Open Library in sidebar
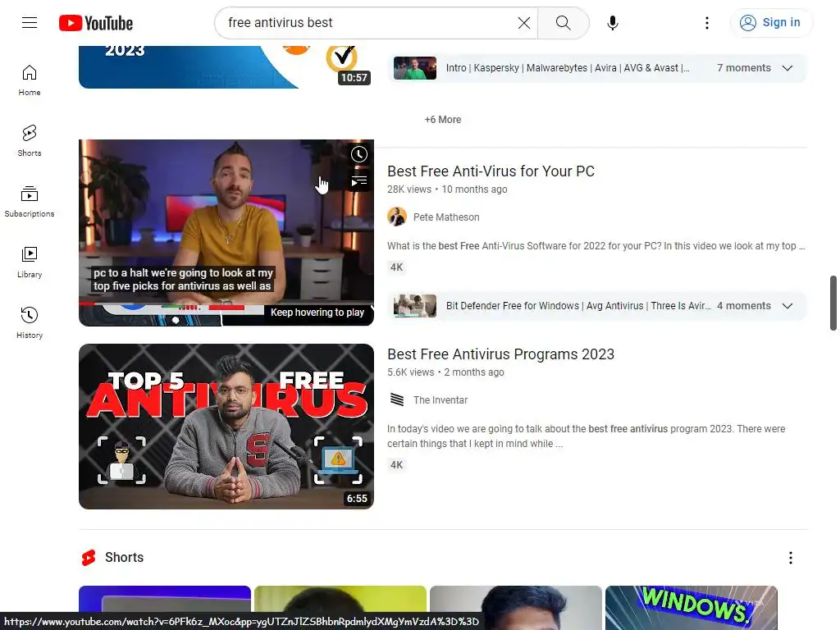840x630 pixels. pyautogui.click(x=30, y=262)
